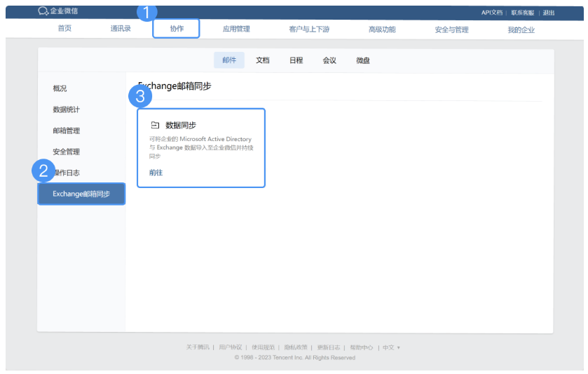Open the 应用管理 tab
588x374 pixels.
tap(236, 29)
